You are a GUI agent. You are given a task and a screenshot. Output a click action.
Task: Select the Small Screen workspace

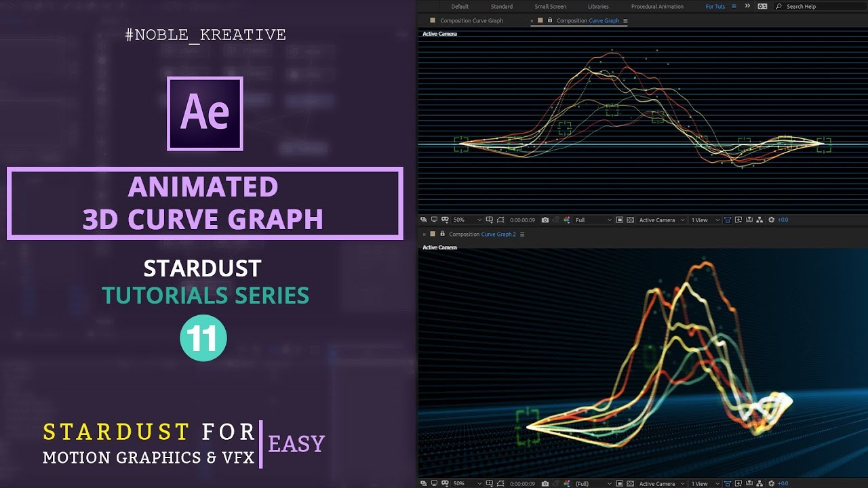[x=550, y=7]
